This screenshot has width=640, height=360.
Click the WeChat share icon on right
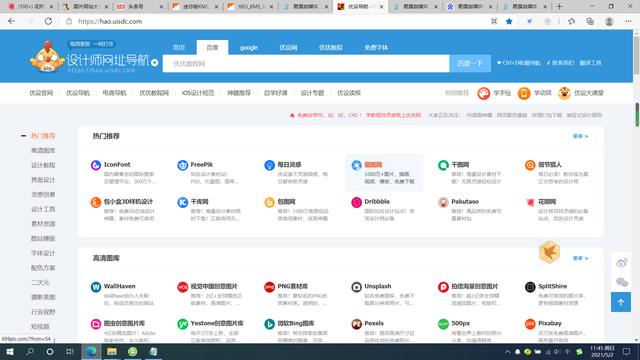(x=621, y=282)
